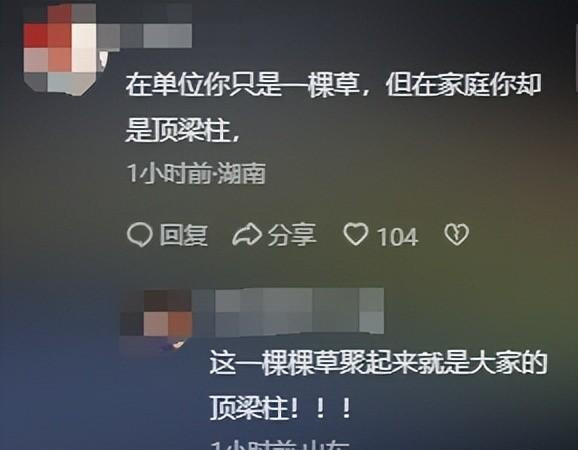Like the comment with heart icon
578x450 pixels.
point(356,234)
